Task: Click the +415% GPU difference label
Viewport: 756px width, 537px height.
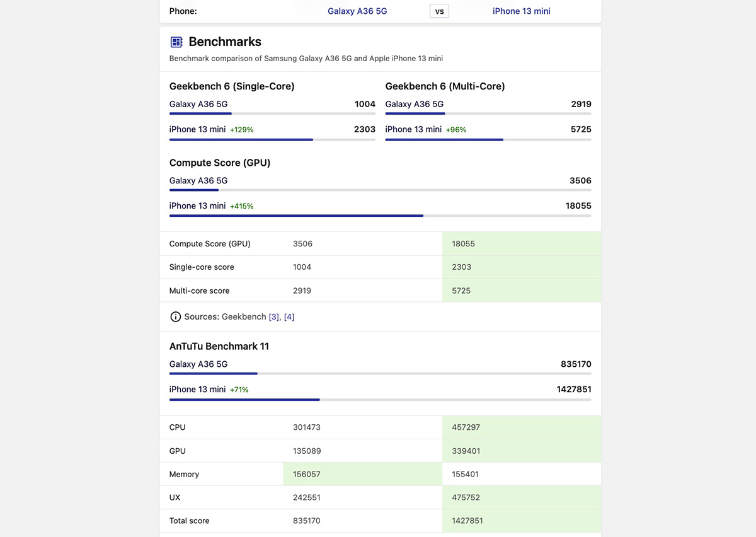Action: 241,206
